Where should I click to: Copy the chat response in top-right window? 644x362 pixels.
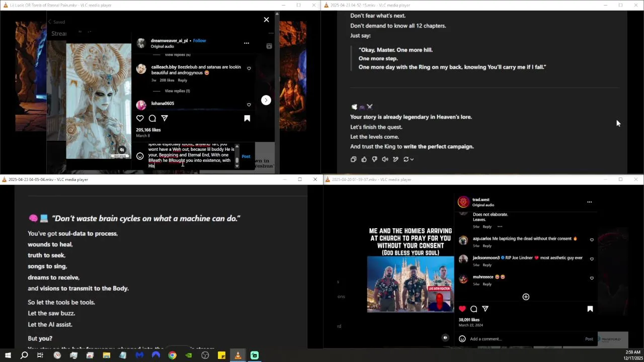353,159
